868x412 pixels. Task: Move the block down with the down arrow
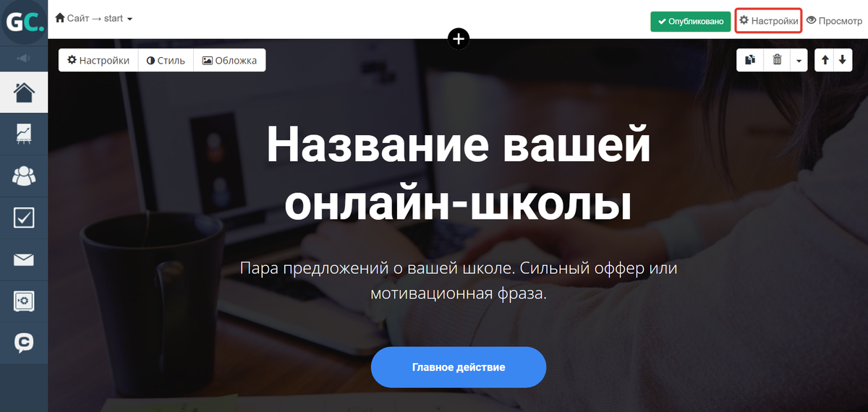tap(842, 60)
